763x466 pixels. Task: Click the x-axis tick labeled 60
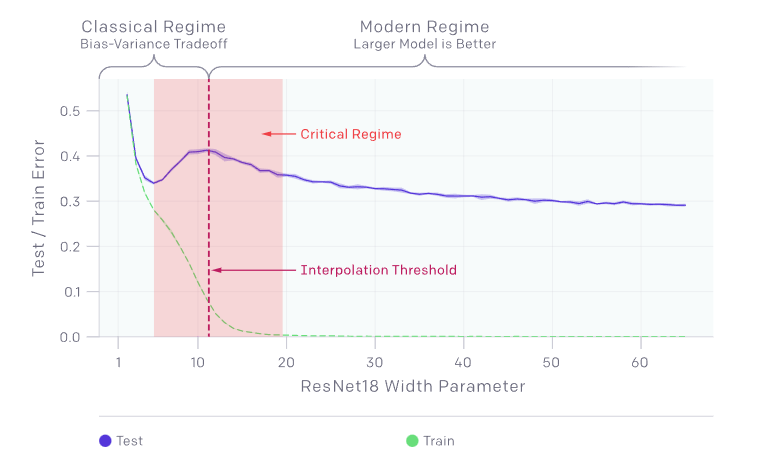640,362
